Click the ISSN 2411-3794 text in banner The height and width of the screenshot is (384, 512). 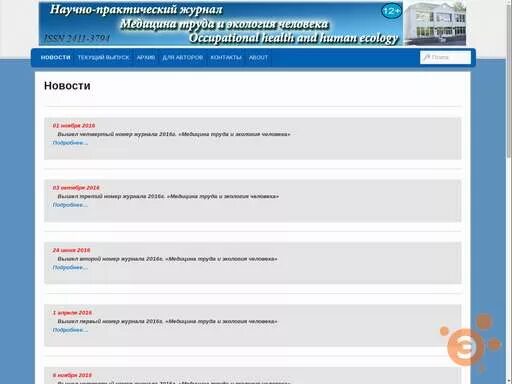click(77, 38)
